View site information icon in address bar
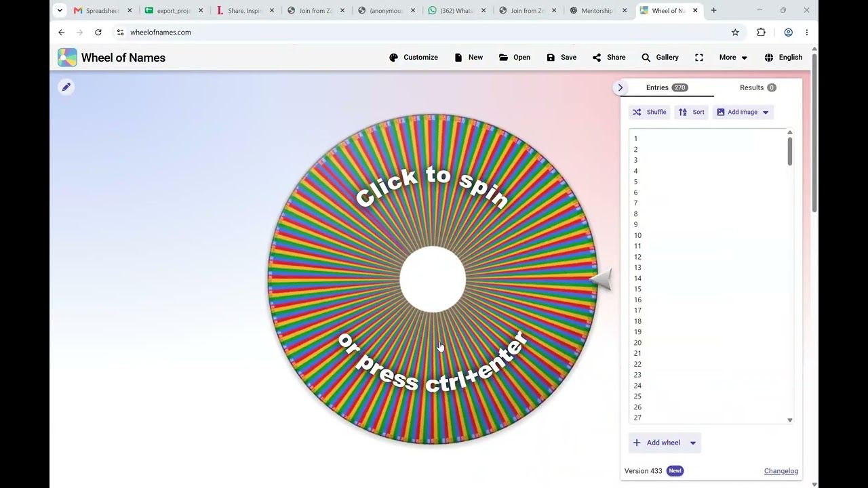Image resolution: width=868 pixels, height=488 pixels. 120,32
